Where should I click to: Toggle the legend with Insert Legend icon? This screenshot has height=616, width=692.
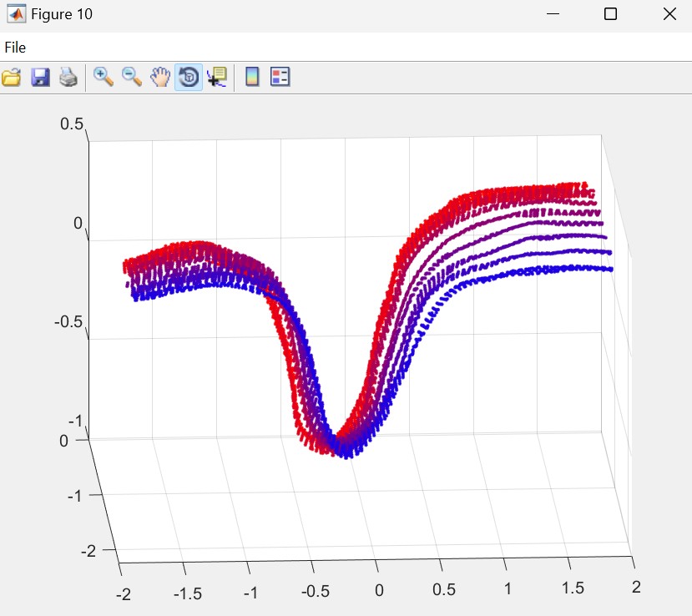click(x=280, y=78)
